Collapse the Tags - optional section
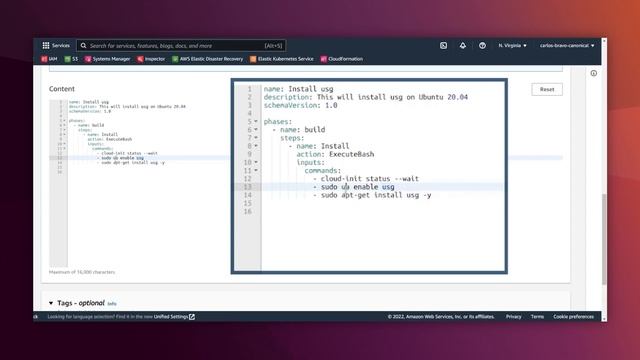 tap(51, 303)
